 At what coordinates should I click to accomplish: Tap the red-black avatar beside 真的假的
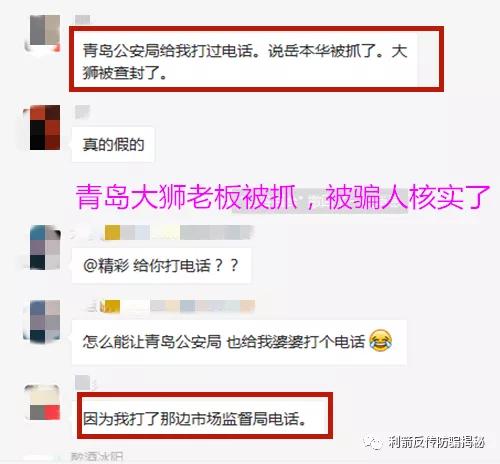coord(45,127)
